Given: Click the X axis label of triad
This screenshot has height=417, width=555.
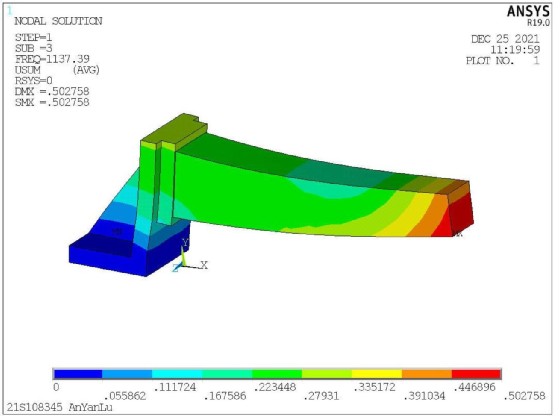Looking at the screenshot, I should point(204,265).
